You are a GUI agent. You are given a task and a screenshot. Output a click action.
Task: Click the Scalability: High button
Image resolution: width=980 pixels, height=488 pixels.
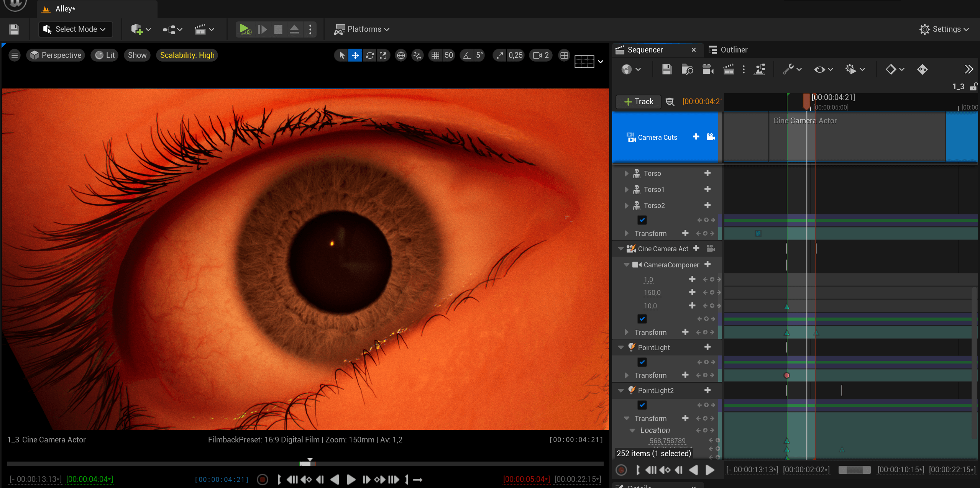click(x=187, y=55)
